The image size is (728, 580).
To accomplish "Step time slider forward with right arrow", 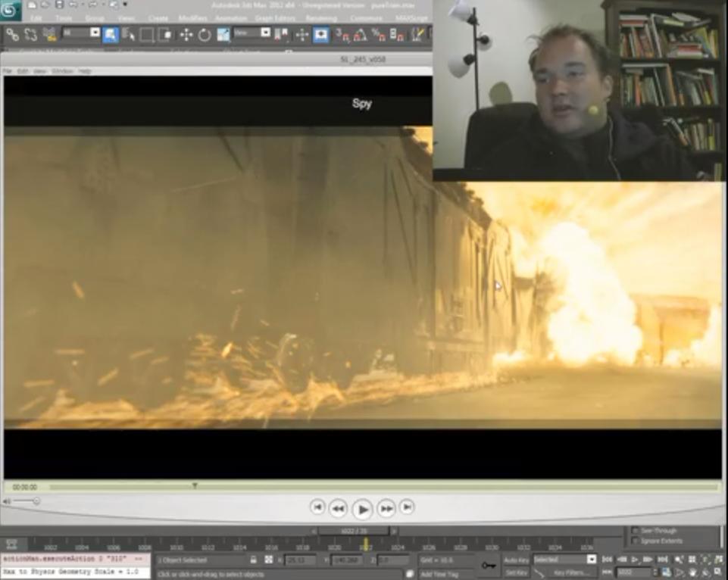I will (394, 530).
